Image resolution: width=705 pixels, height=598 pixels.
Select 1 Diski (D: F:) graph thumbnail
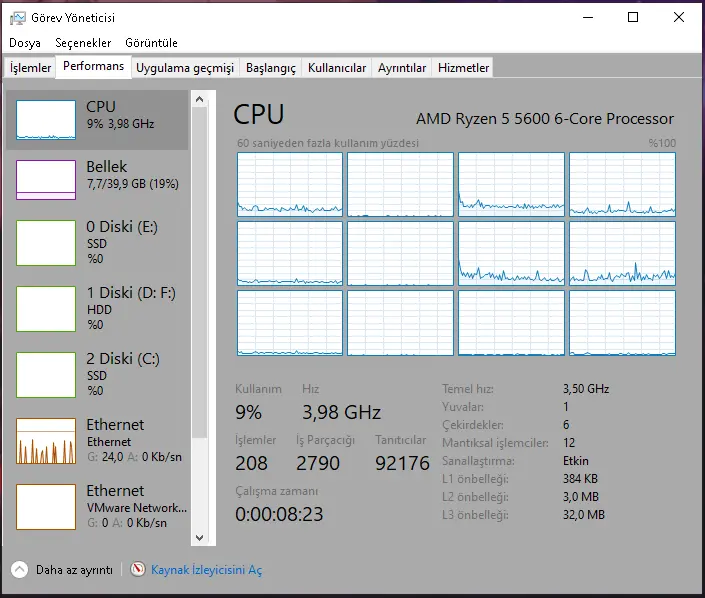46,309
